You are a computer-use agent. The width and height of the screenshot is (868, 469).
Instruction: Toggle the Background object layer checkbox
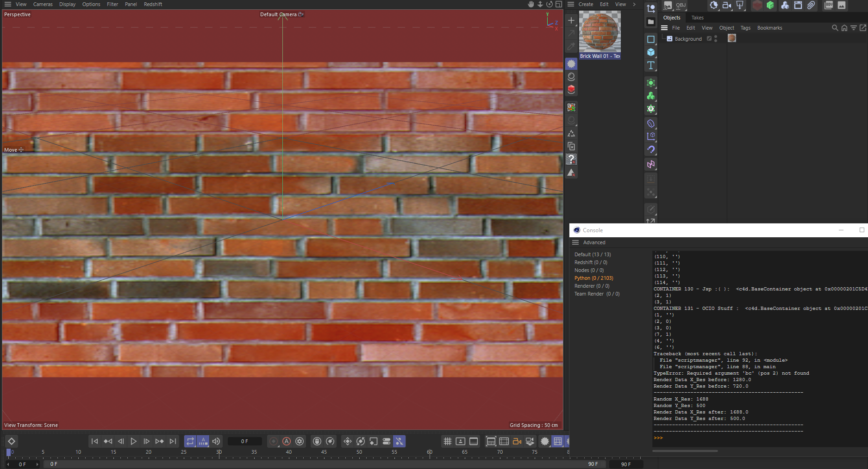(709, 38)
